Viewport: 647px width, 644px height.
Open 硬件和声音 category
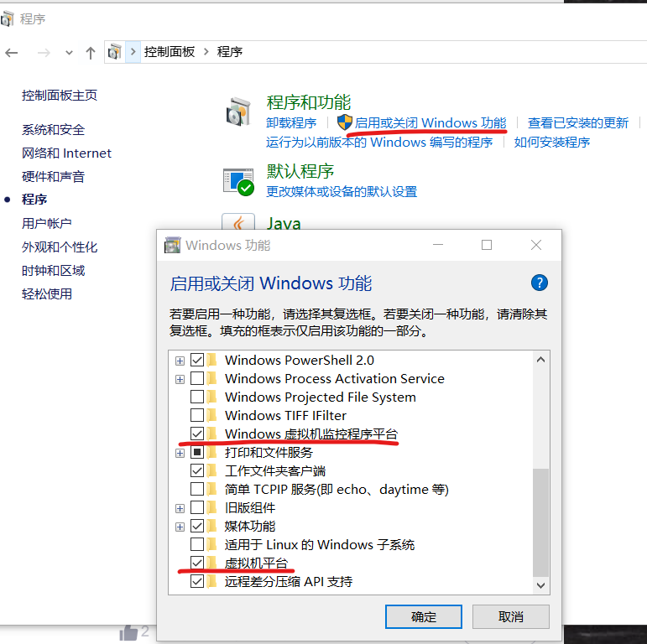(53, 176)
